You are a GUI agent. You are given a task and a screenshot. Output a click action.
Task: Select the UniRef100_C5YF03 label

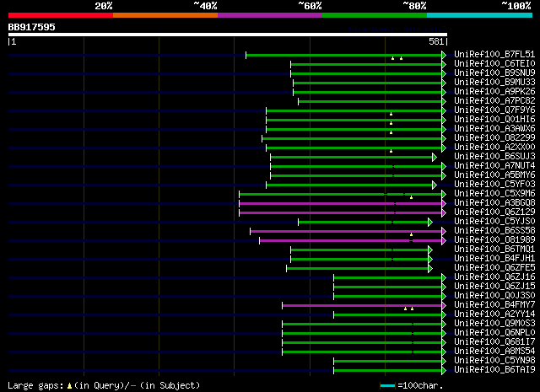click(x=494, y=184)
